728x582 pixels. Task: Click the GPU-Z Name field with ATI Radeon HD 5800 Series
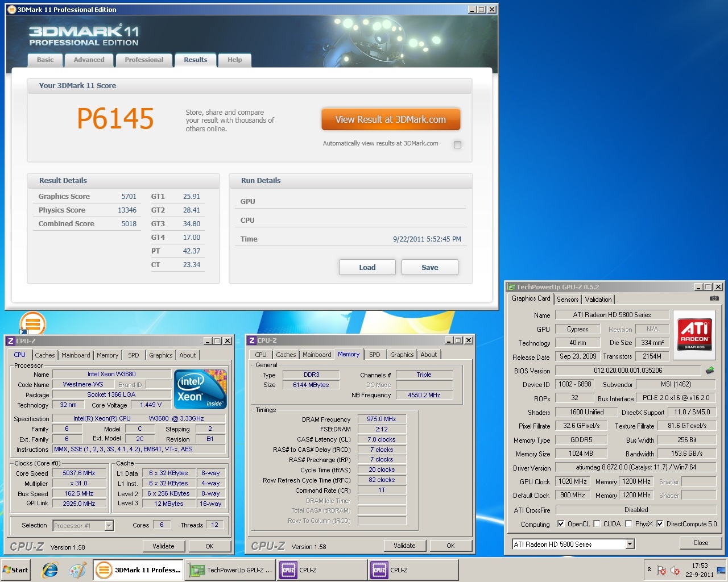pyautogui.click(x=612, y=315)
